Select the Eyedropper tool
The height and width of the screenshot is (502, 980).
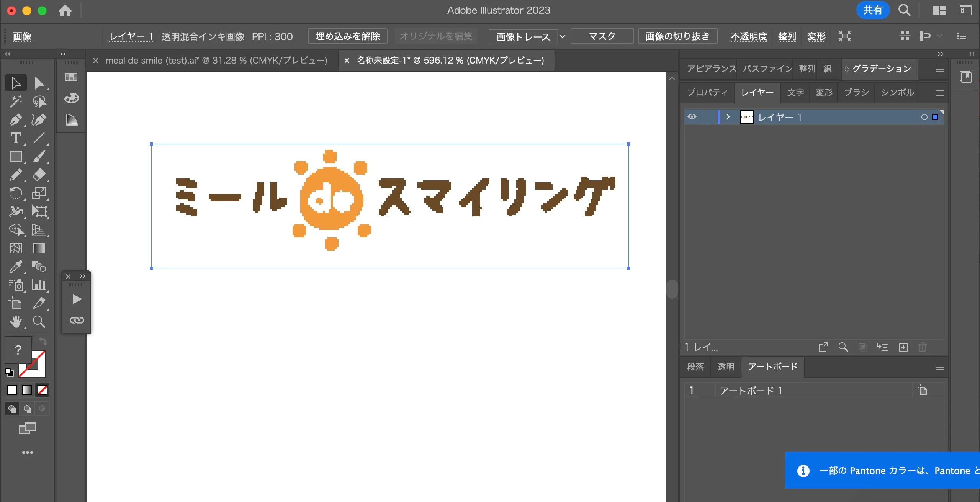[15, 267]
